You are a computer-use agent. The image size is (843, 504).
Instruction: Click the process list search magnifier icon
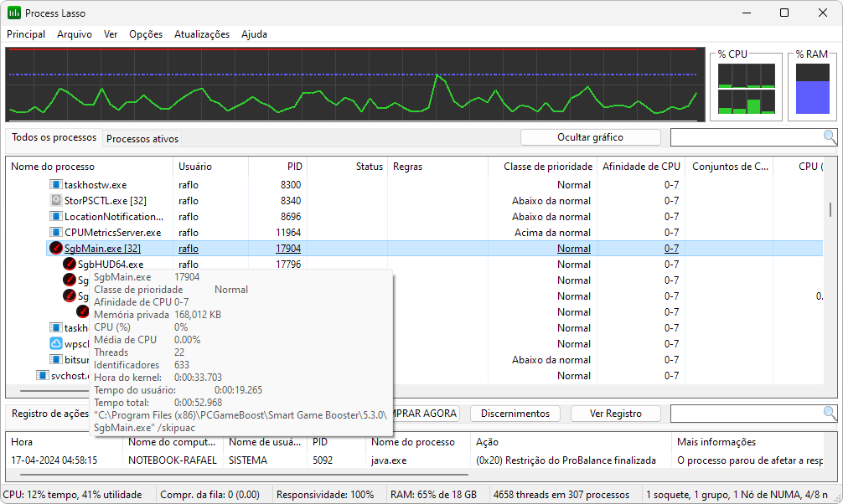(x=830, y=137)
